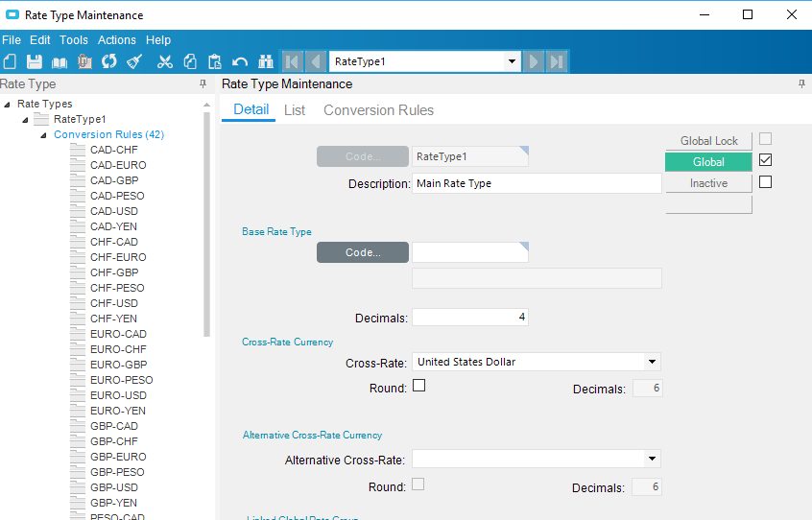The height and width of the screenshot is (520, 812).
Task: Go to the first record
Action: [292, 61]
